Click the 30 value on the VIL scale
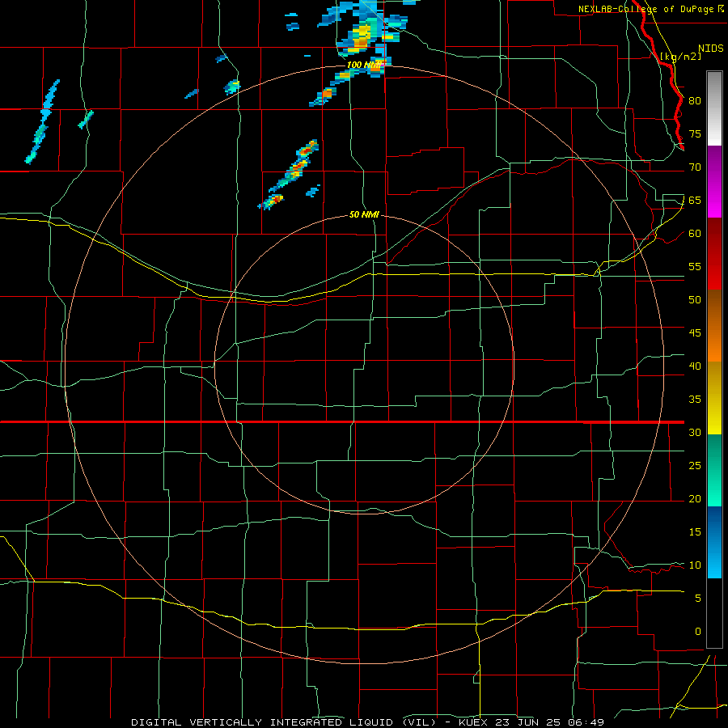 [x=695, y=433]
